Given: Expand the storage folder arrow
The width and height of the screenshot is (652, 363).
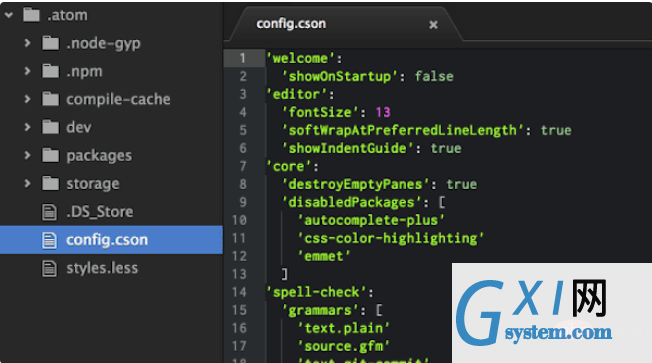Looking at the screenshot, I should click(27, 183).
